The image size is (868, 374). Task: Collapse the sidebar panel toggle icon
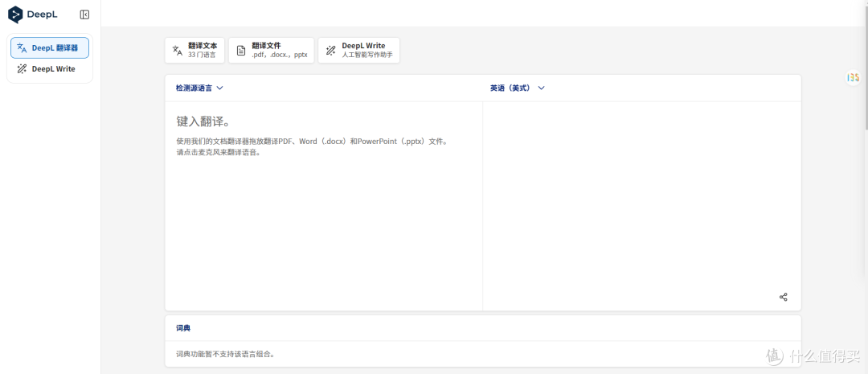click(x=84, y=14)
